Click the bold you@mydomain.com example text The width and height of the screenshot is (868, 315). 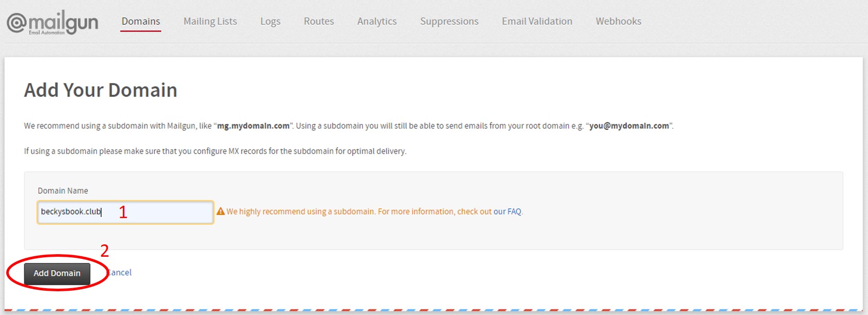(629, 126)
